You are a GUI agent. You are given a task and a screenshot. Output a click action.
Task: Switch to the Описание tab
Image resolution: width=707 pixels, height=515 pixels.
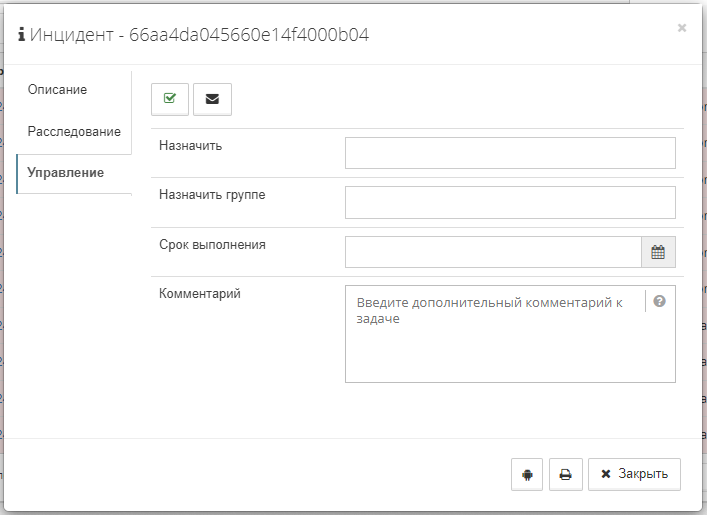click(57, 90)
